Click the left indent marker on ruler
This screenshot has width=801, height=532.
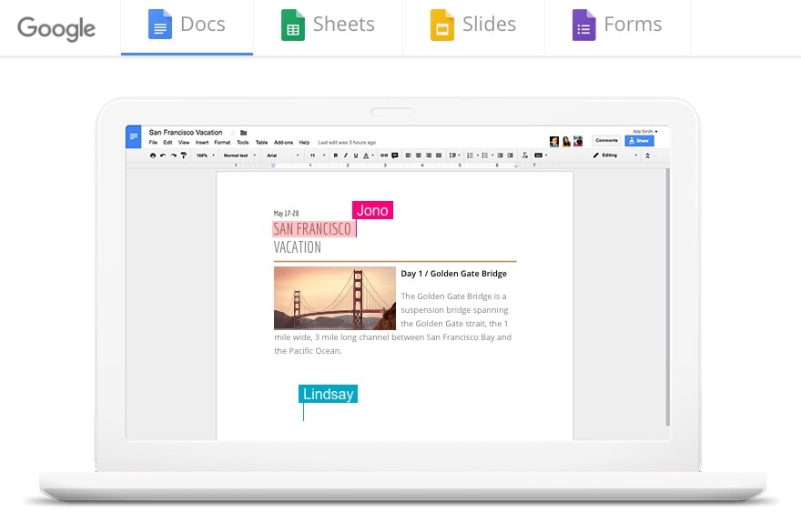pos(273,166)
